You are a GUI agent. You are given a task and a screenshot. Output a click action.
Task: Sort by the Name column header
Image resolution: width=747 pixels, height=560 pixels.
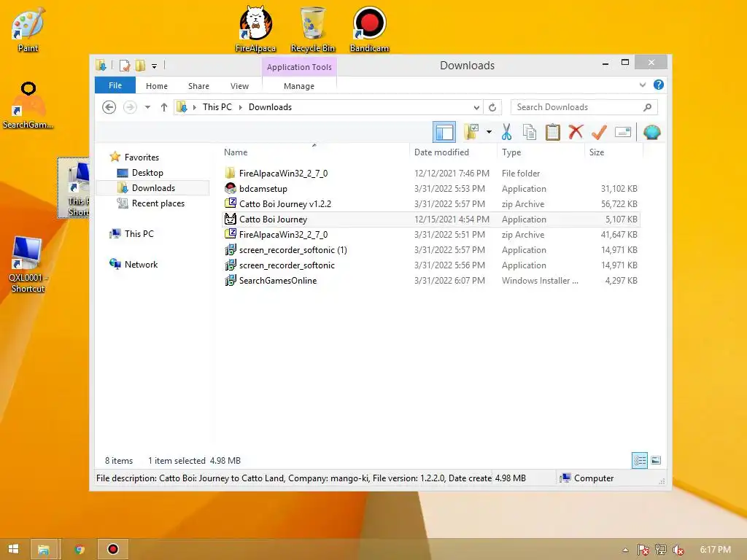click(x=236, y=152)
